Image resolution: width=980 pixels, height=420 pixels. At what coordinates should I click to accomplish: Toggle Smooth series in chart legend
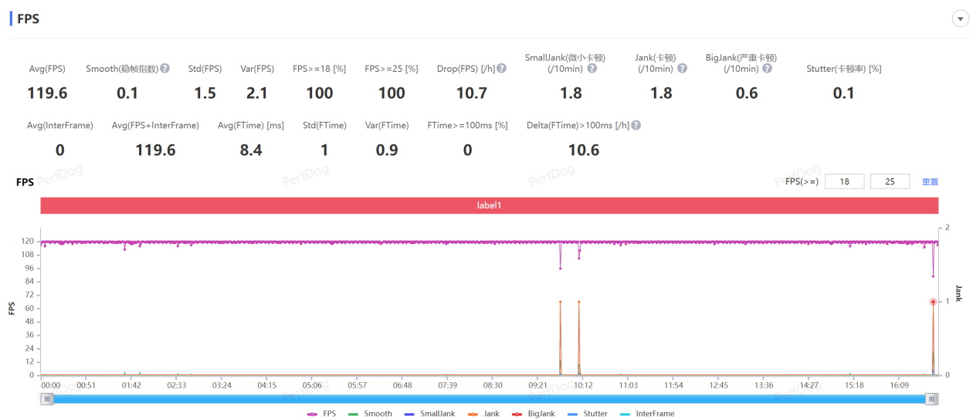point(370,414)
